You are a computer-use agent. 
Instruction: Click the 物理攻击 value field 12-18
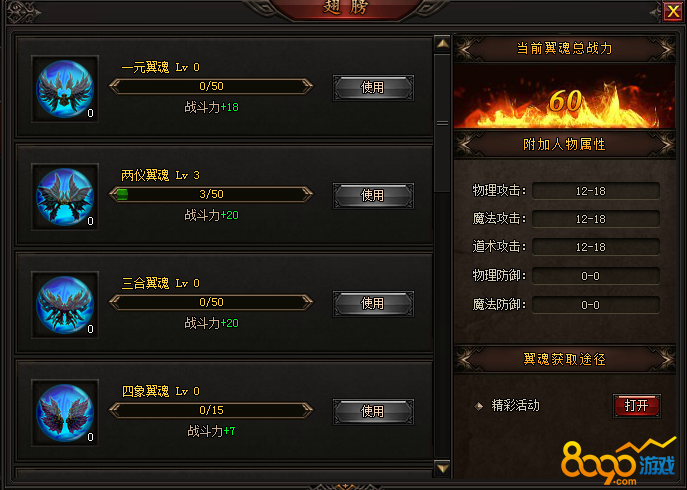(x=596, y=191)
